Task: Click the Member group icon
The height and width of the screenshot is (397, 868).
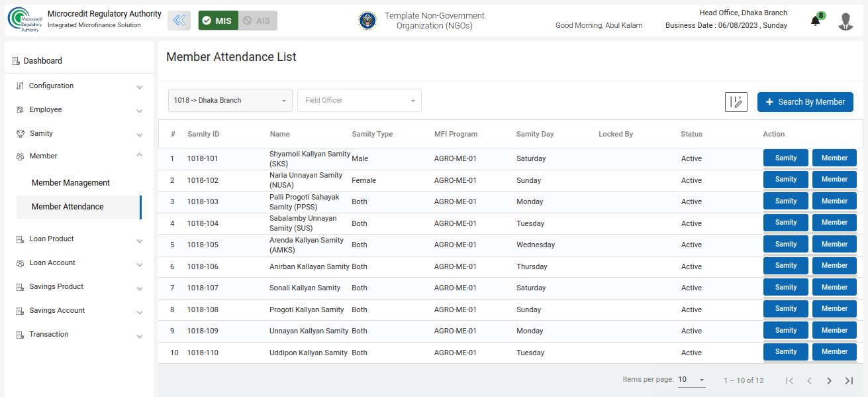Action: pos(20,156)
